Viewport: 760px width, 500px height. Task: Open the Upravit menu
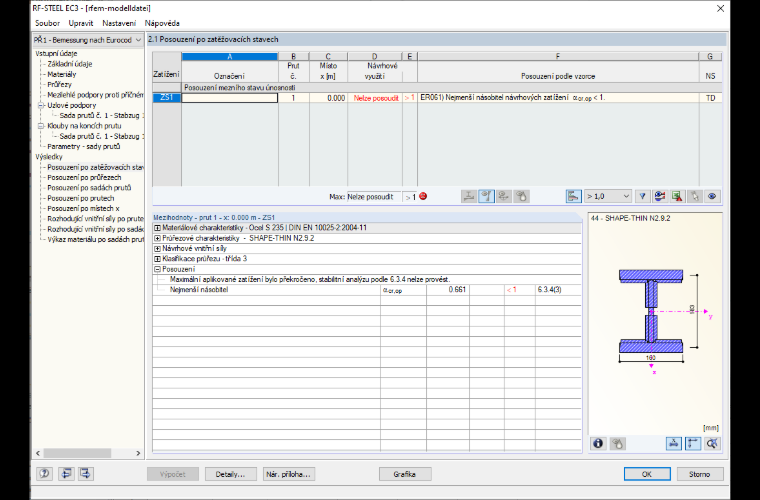(80, 23)
